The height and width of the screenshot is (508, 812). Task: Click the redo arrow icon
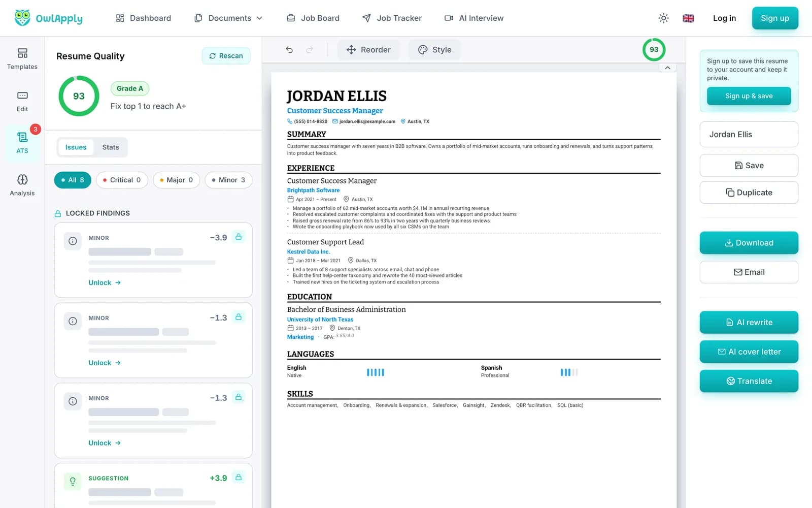pyautogui.click(x=310, y=50)
